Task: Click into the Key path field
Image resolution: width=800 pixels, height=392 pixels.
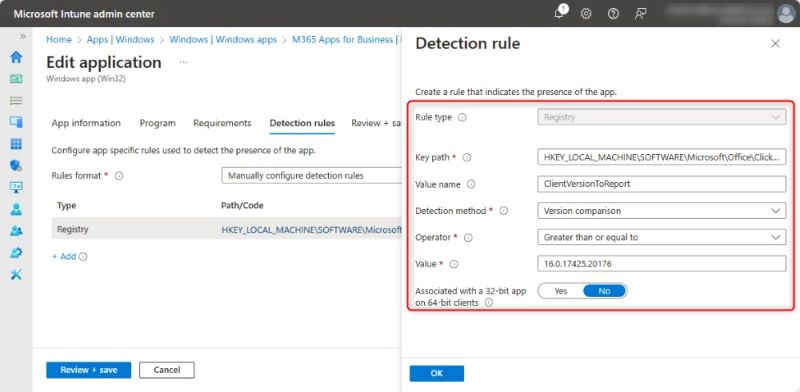Action: (x=662, y=157)
